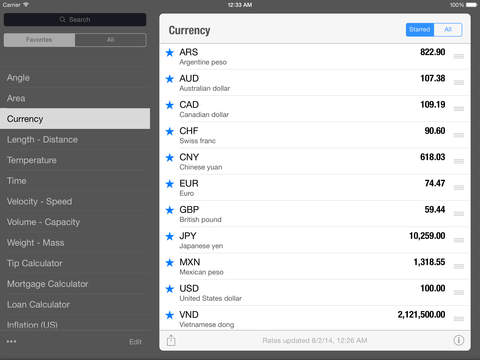Select the Favorites tab in sidebar
Viewport: 480px width, 360px height.
tap(39, 40)
